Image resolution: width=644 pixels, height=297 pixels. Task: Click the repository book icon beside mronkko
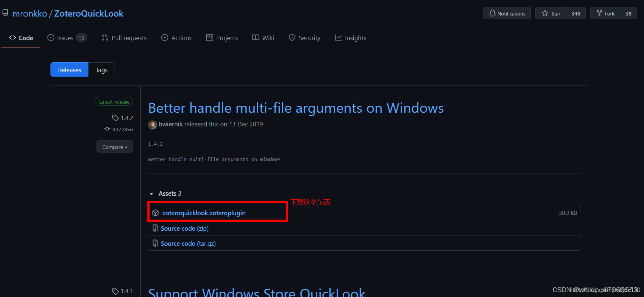pos(5,13)
